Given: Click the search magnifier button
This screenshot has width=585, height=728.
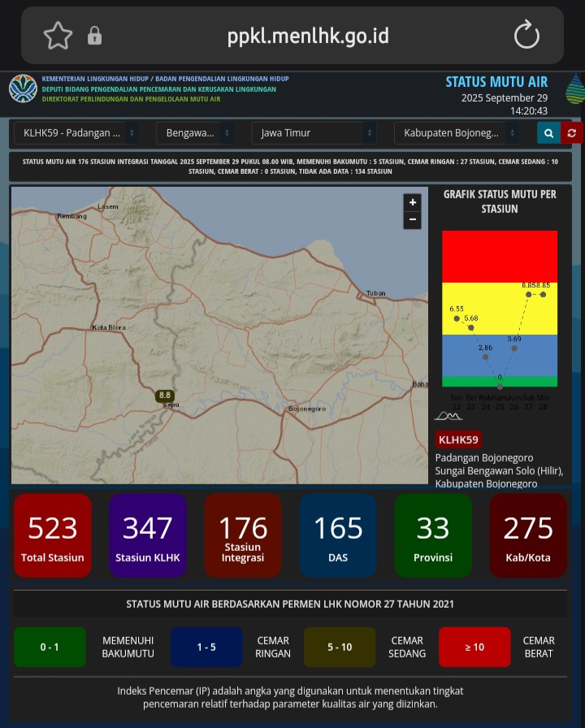Looking at the screenshot, I should click(548, 133).
